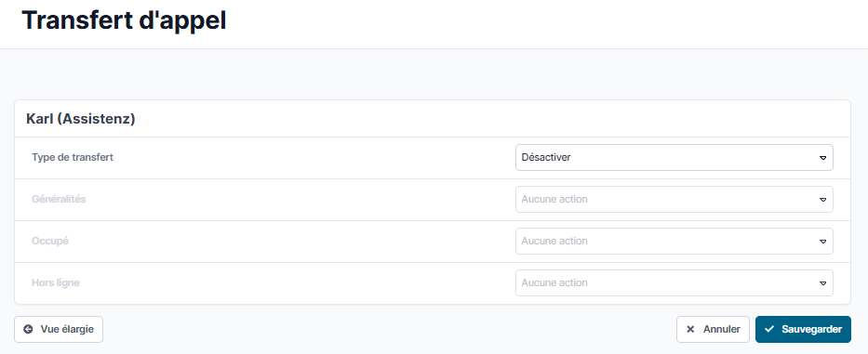Click the Généralités dropdown arrow icon
This screenshot has width=868, height=354.
tap(822, 200)
